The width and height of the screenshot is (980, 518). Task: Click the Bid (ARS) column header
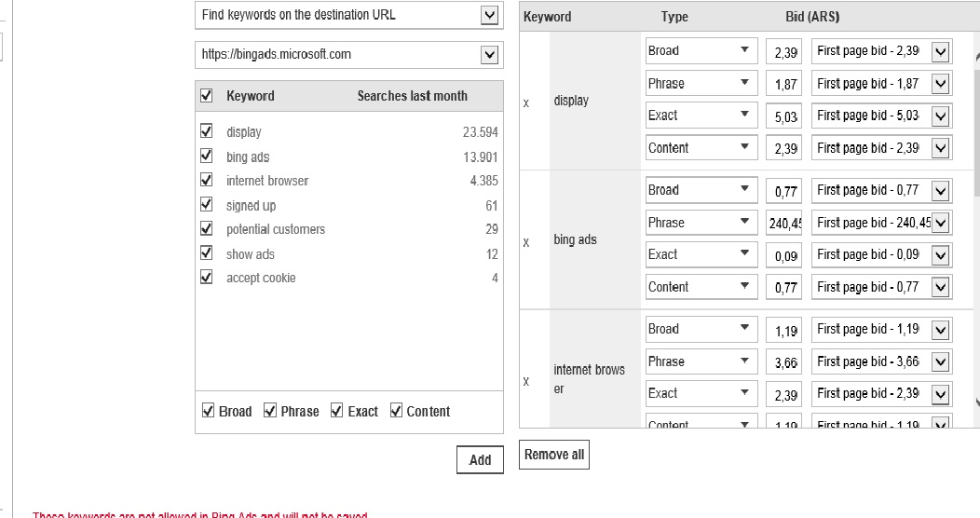tap(812, 17)
